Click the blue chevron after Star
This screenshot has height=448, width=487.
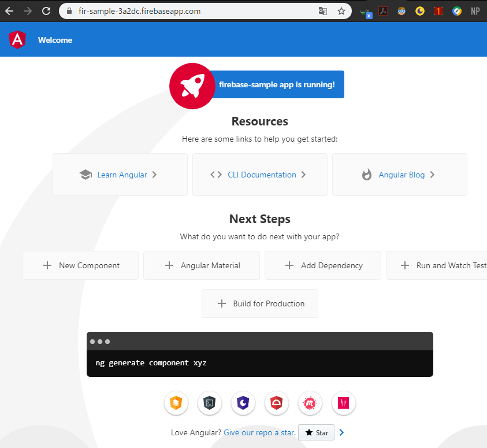(341, 432)
